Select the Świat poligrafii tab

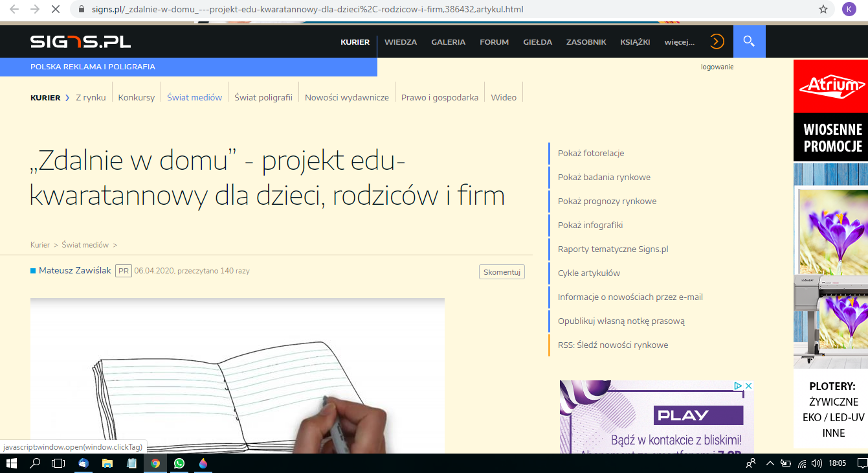[x=263, y=97]
